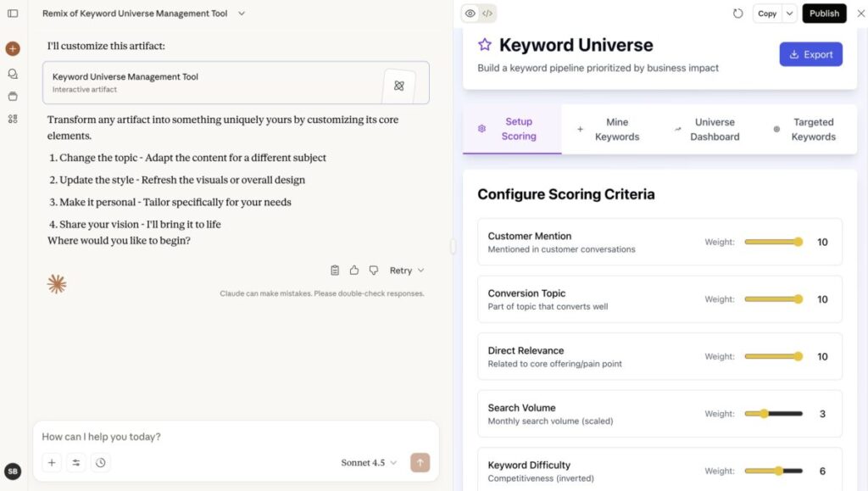This screenshot has height=491, width=868.
Task: Click the panel divider handle between chat and artifact
Action: click(453, 246)
